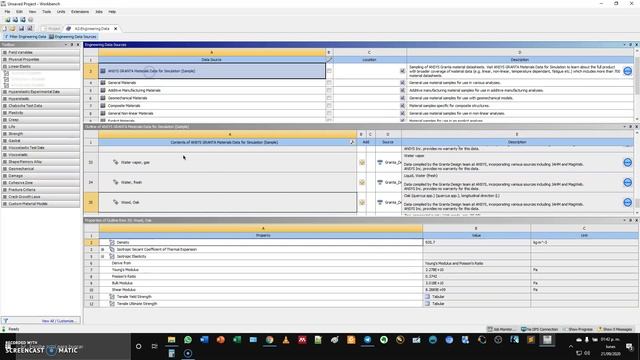
Task: Open the File menu
Action: point(7,12)
